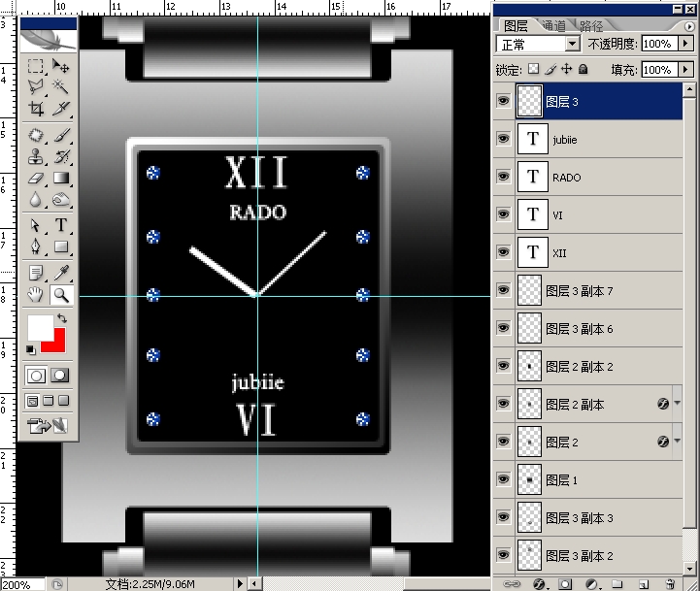700x591 pixels.
Task: Toggle lock transparent pixels
Action: pyautogui.click(x=533, y=69)
